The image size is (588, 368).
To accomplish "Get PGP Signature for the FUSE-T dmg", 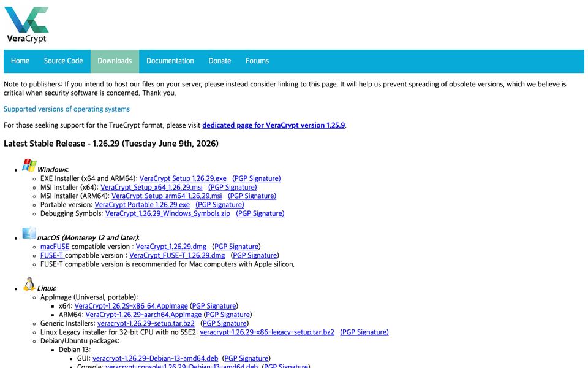I will (x=255, y=255).
